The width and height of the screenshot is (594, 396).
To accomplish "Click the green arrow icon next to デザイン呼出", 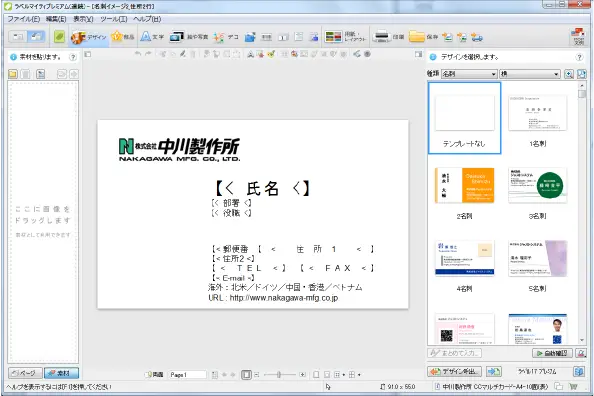I will tap(493, 372).
